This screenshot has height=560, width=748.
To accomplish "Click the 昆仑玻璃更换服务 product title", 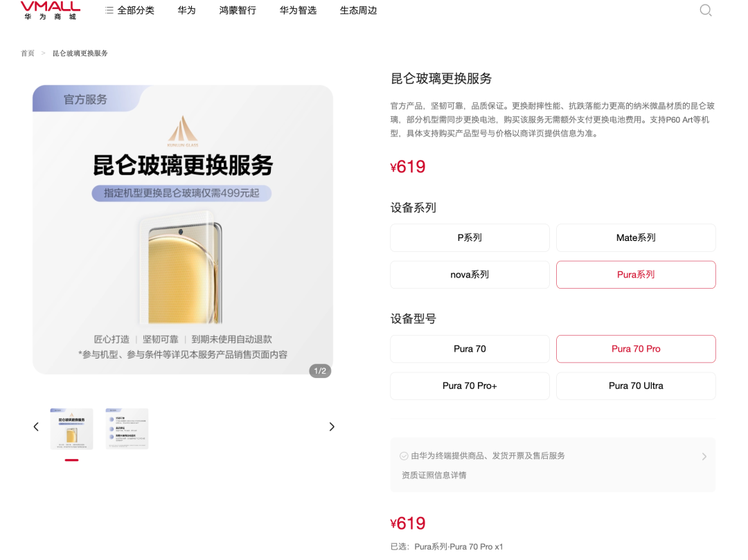I will coord(441,79).
